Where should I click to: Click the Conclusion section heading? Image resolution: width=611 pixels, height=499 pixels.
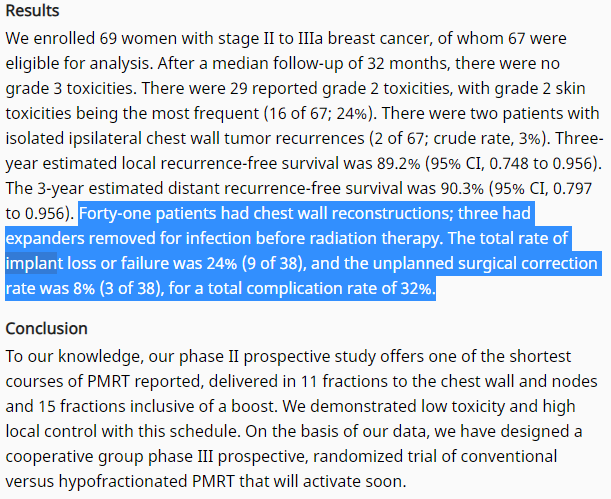click(x=46, y=328)
